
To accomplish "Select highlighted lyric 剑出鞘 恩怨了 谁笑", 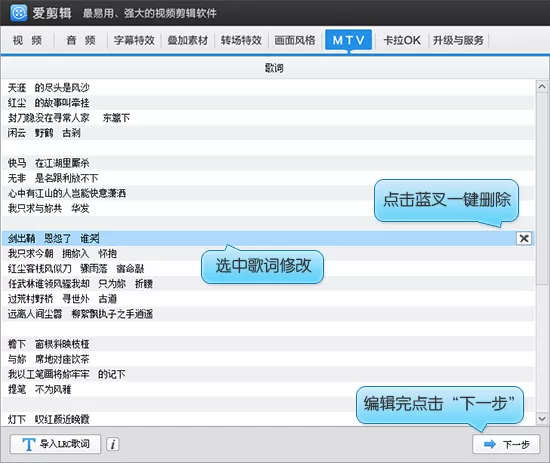I will point(268,239).
